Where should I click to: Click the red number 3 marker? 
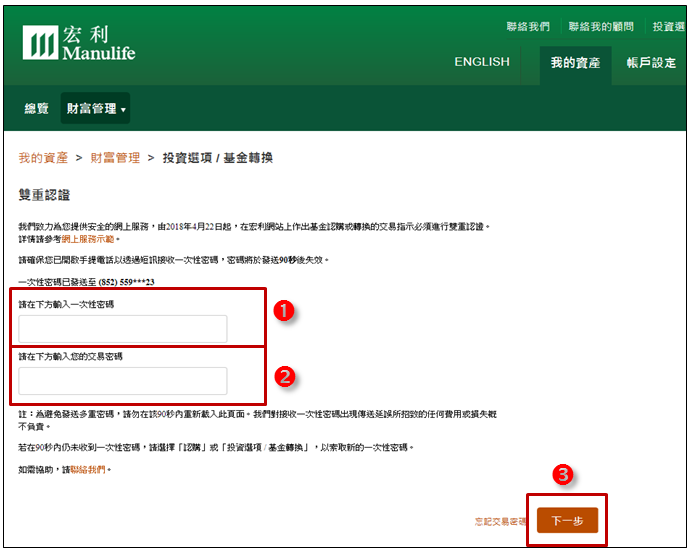[x=563, y=476]
